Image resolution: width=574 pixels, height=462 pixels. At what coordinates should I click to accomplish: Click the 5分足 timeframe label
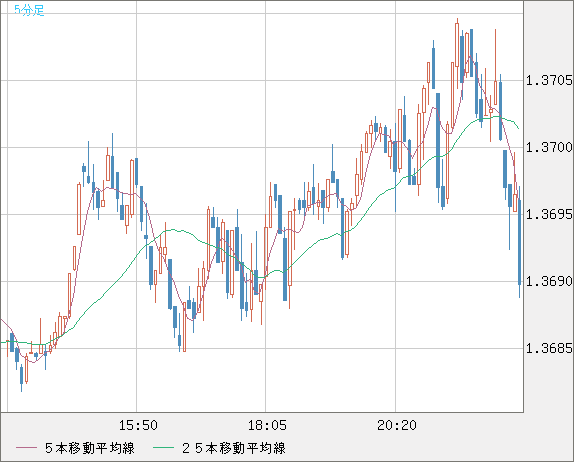click(29, 10)
